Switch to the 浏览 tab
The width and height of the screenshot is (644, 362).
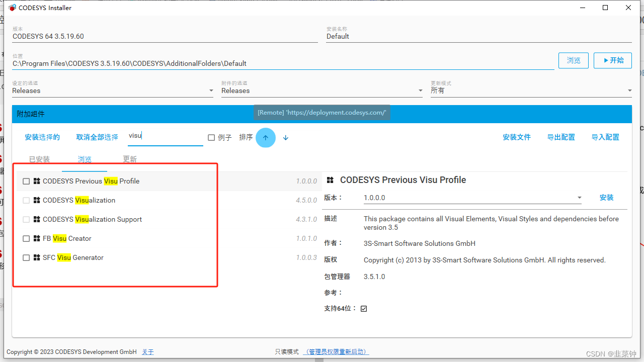[85, 159]
